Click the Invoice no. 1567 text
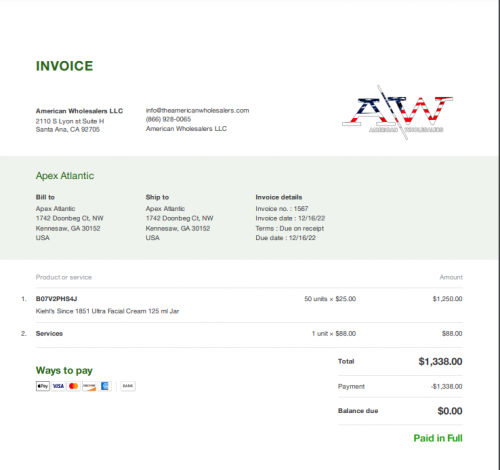The width and height of the screenshot is (500, 470). click(282, 209)
